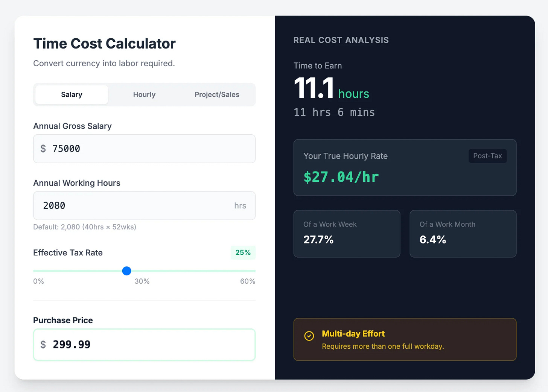Click the Multi-day Effort check circle icon

[309, 336]
